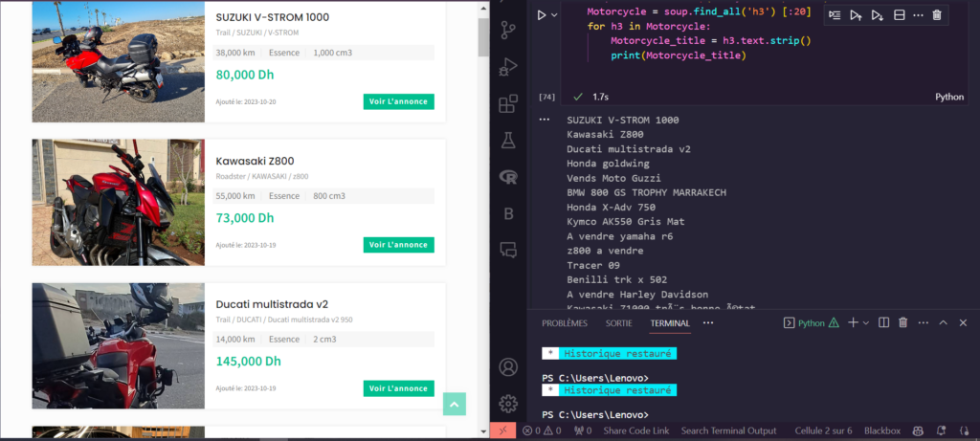Image resolution: width=980 pixels, height=441 pixels.
Task: Kill the terminal with trash icon
Action: point(903,323)
